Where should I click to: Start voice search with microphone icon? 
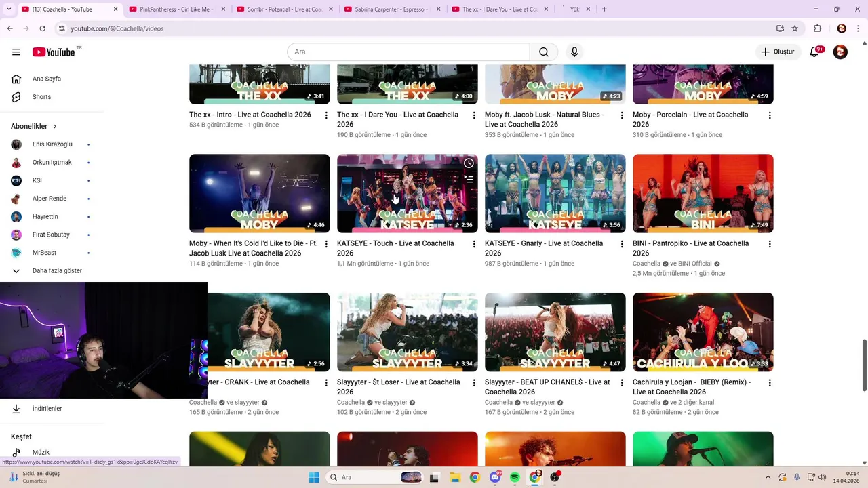point(574,52)
